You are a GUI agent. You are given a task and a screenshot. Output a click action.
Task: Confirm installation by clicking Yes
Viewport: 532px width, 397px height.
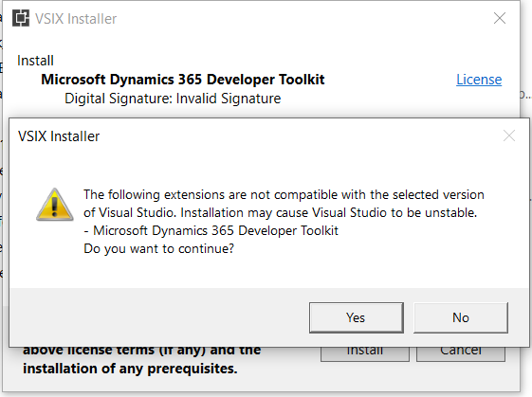pos(357,317)
